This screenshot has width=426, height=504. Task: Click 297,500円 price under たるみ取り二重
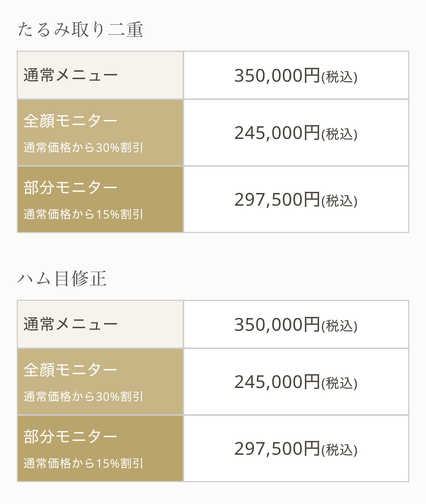click(x=277, y=199)
